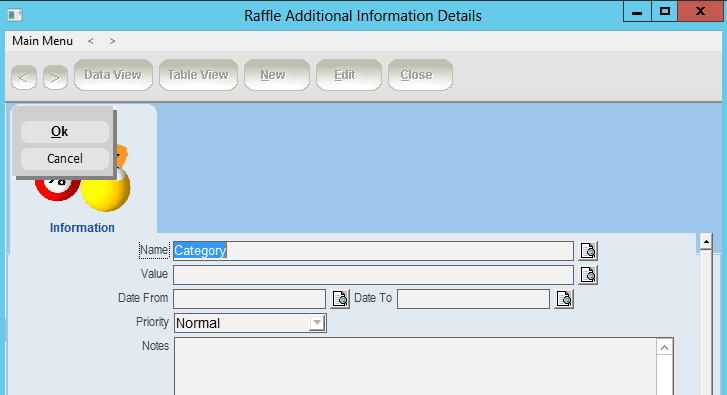Screen dimensions: 727x395
Task: Open the Main Menu
Action: [42, 41]
